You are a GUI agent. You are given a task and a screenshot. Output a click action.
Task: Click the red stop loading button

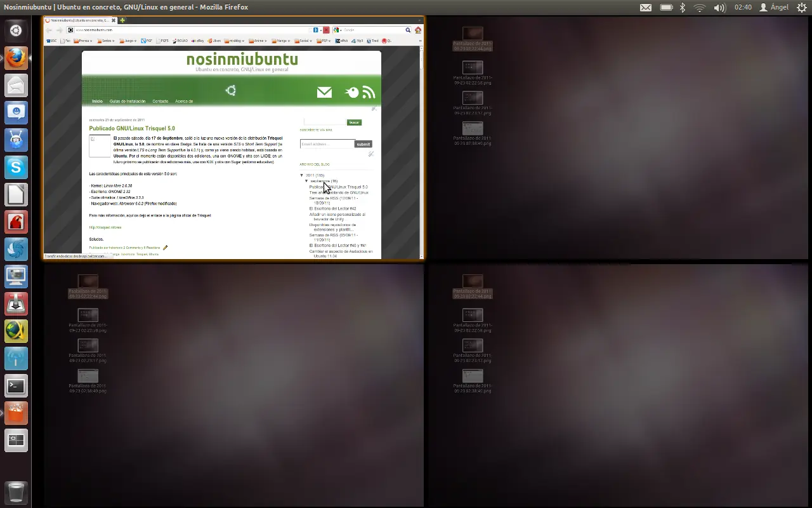(326, 30)
